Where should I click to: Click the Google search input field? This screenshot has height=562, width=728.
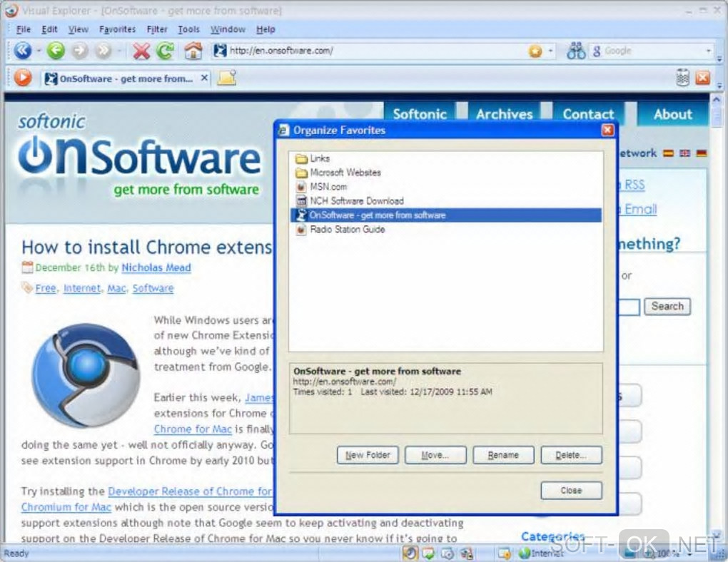click(x=652, y=51)
